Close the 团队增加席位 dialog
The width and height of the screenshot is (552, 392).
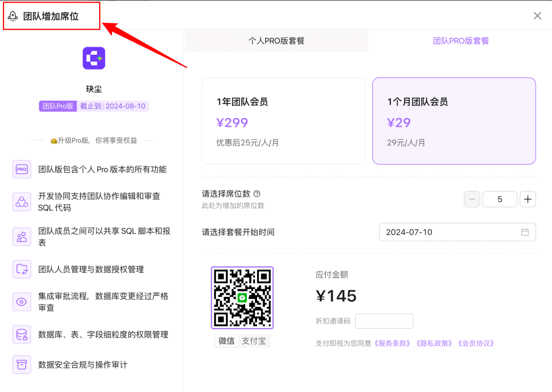pos(537,16)
